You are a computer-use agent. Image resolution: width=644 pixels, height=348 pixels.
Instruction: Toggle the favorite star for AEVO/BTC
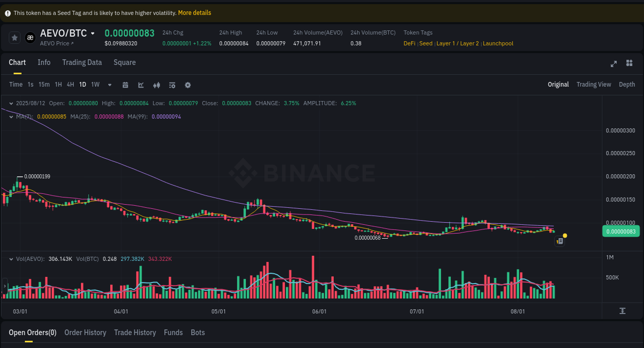[14, 37]
